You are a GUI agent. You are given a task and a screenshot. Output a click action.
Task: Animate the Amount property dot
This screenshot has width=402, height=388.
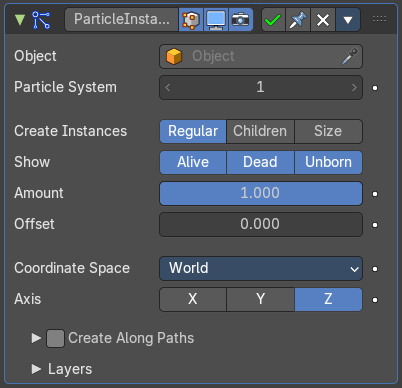pos(375,194)
